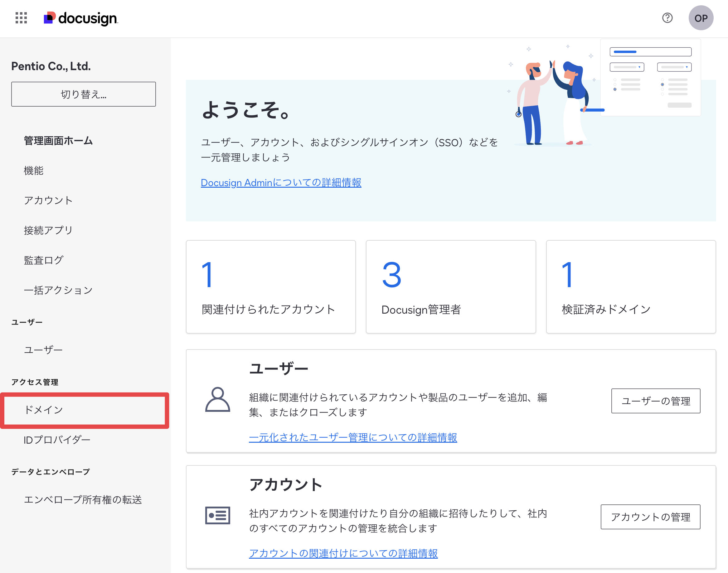Click the user silhouette icon in ユーザー card
The image size is (728, 573).
coord(217,399)
